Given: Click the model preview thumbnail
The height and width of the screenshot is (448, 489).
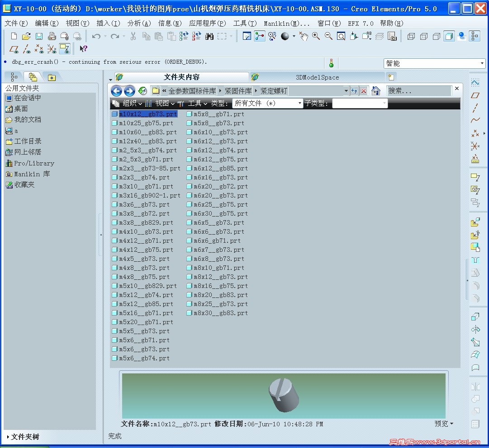Looking at the screenshot, I should point(284,396).
